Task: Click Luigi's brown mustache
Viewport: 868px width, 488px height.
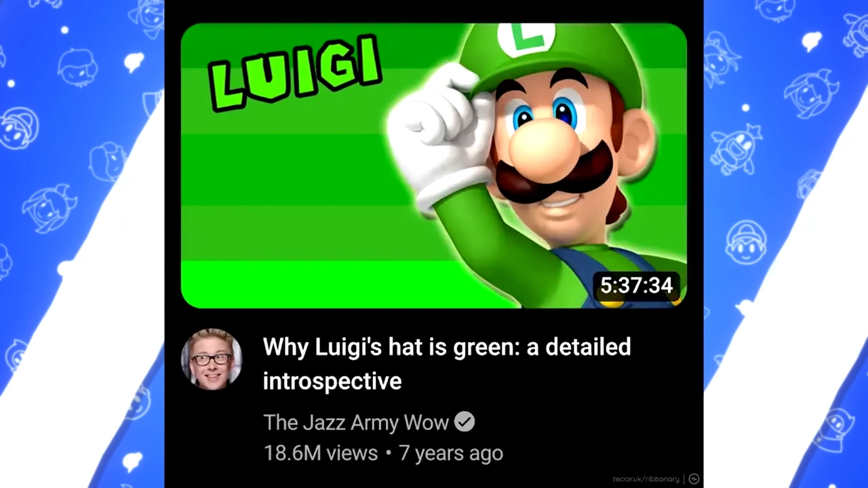Action: (x=553, y=175)
